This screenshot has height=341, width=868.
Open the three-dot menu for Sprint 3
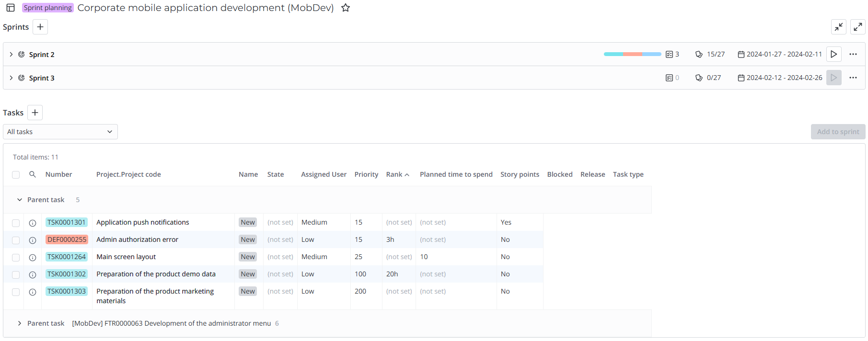853,78
